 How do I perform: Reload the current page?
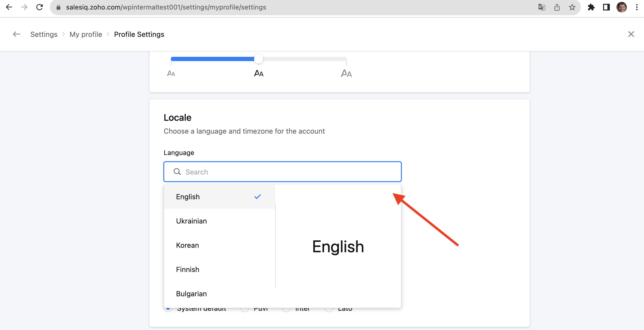click(39, 7)
